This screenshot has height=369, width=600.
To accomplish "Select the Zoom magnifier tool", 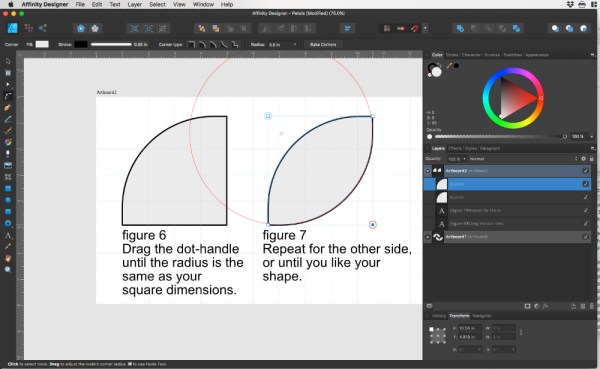I will (8, 270).
